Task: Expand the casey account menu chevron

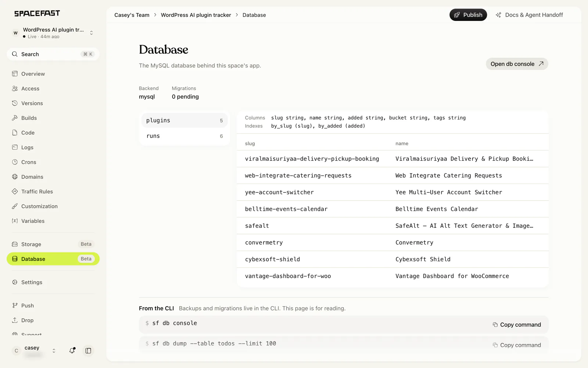Action: tap(54, 351)
